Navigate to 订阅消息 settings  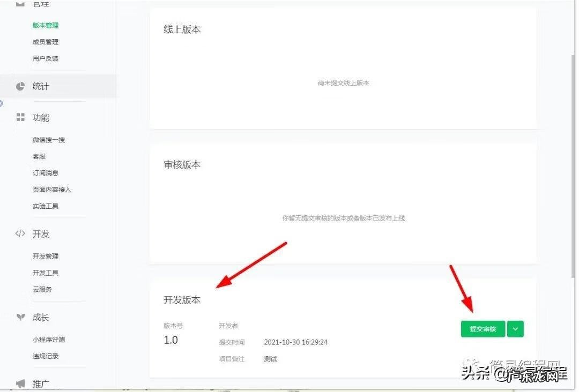tap(47, 172)
